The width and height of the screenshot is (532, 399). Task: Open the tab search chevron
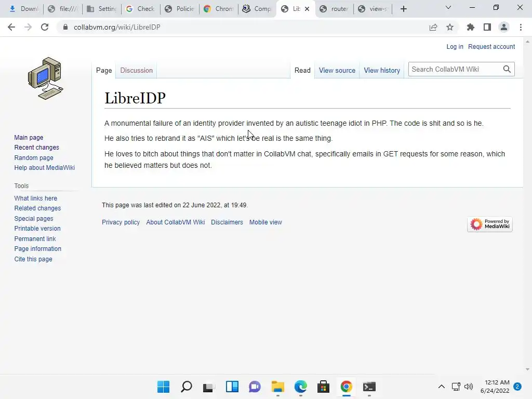pyautogui.click(x=448, y=7)
